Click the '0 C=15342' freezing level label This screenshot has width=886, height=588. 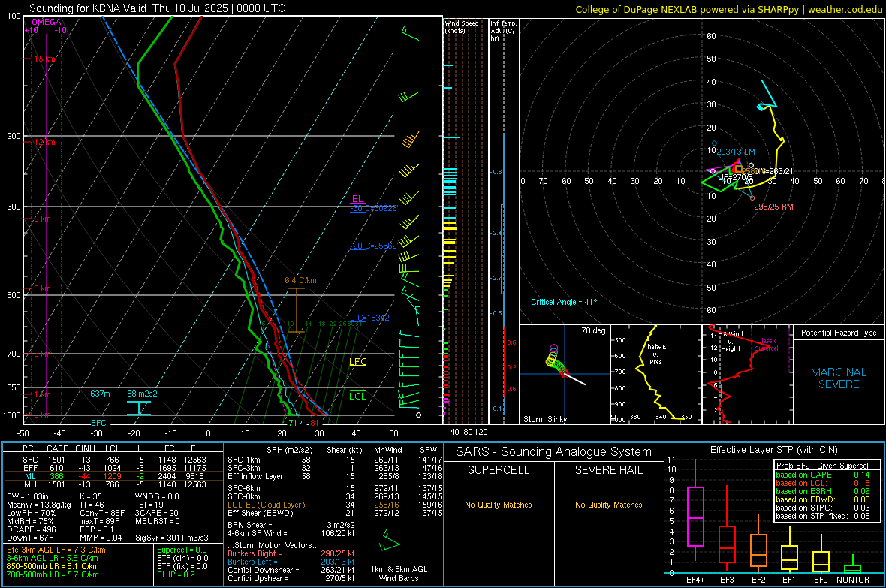[x=370, y=318]
